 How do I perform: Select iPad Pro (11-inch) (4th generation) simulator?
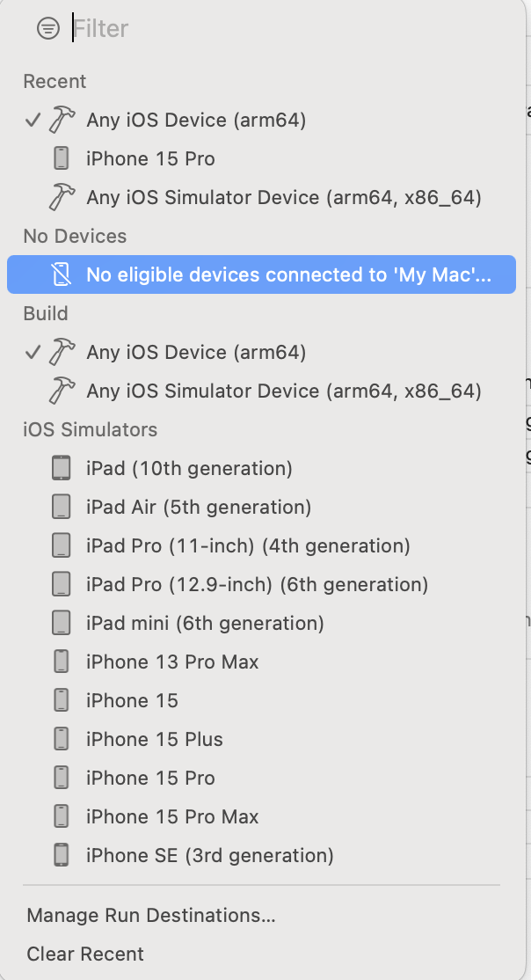[248, 545]
